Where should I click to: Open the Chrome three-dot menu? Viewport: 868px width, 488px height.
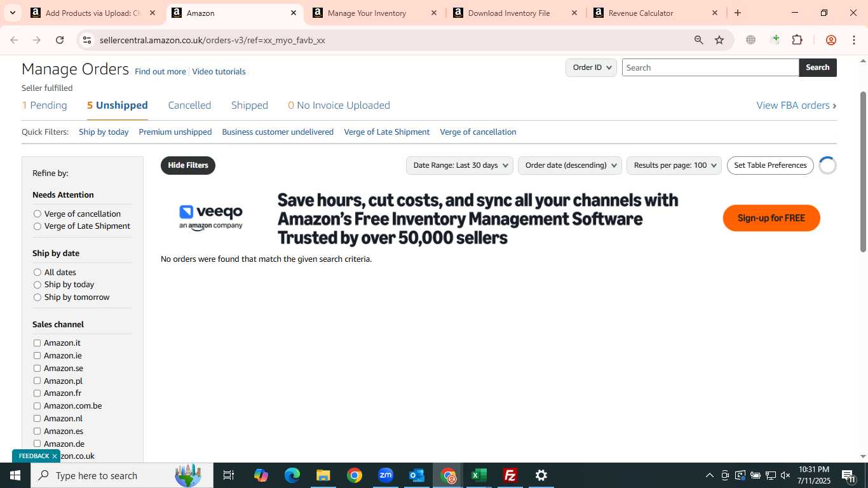[x=853, y=40]
